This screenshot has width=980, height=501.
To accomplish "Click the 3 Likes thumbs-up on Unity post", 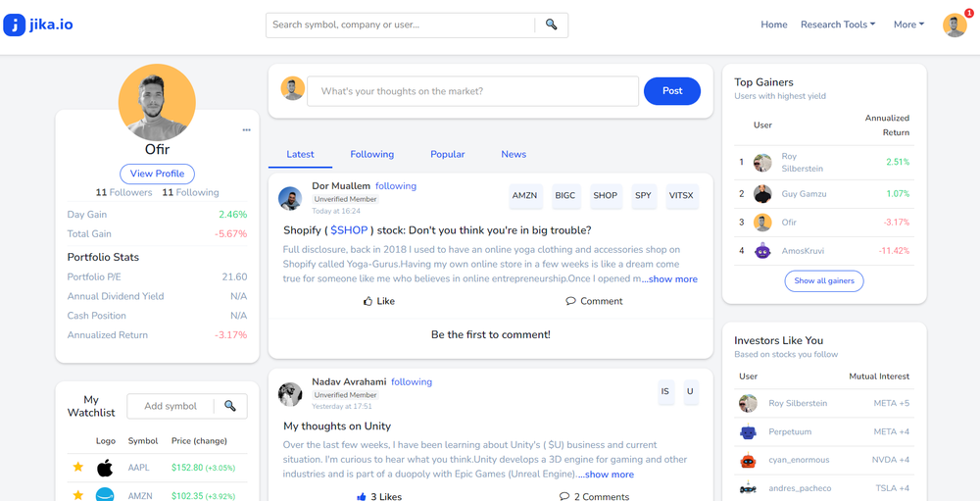I will (x=361, y=497).
